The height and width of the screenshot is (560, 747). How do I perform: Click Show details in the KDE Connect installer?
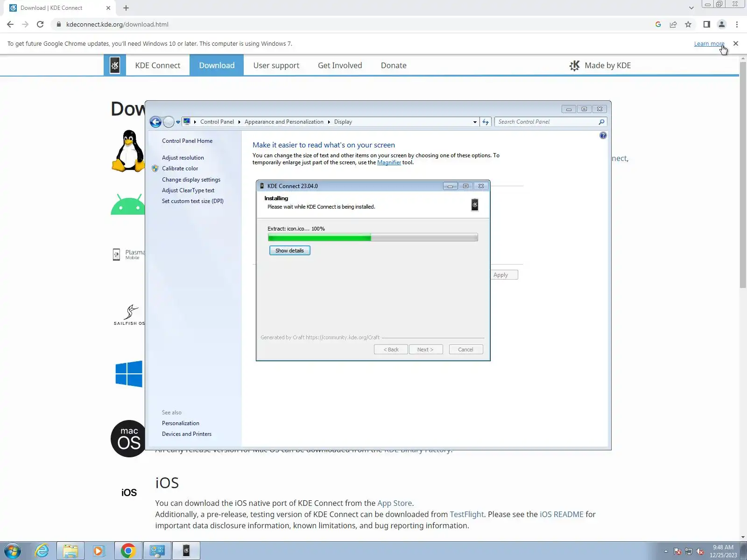tap(289, 251)
